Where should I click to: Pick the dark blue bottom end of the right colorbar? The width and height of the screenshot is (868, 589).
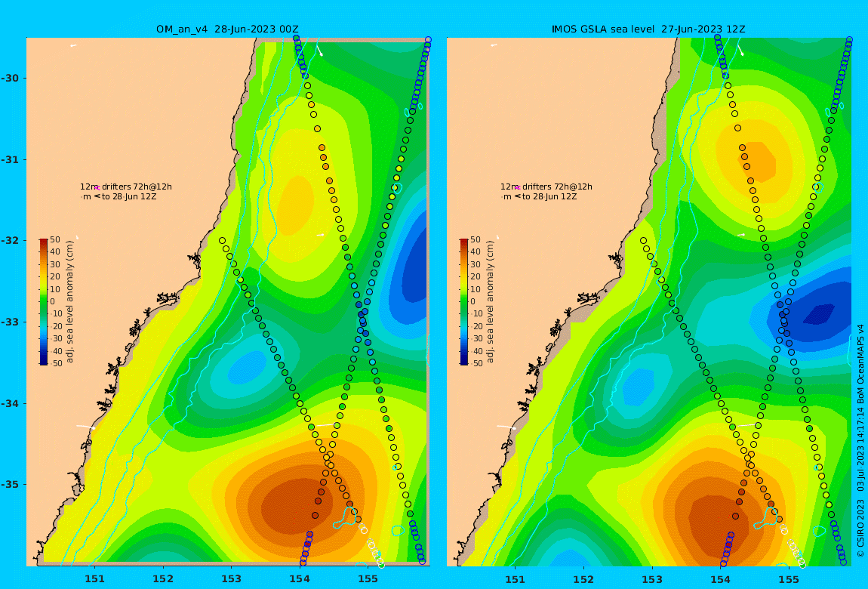pos(464,361)
